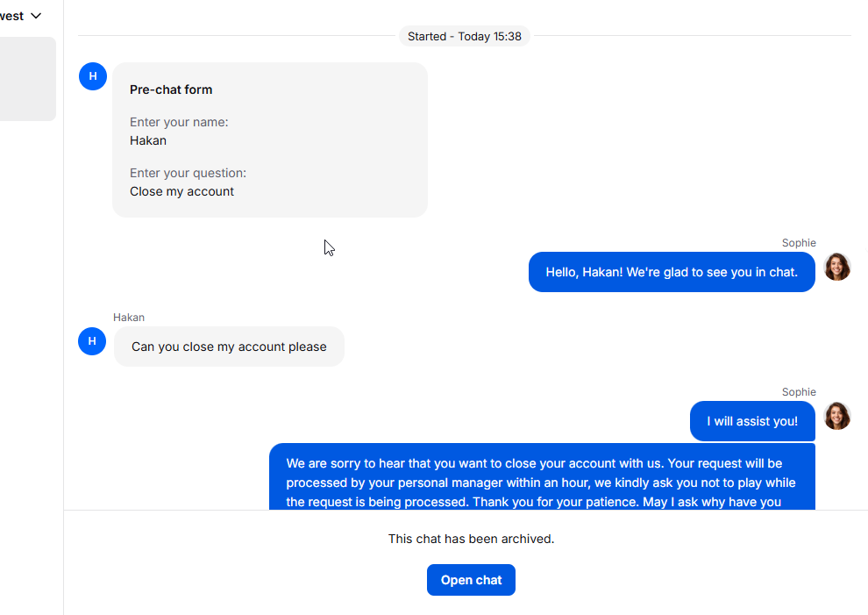Click the "This chat has been archived." notice
This screenshot has height=615, width=868.
pyautogui.click(x=471, y=539)
